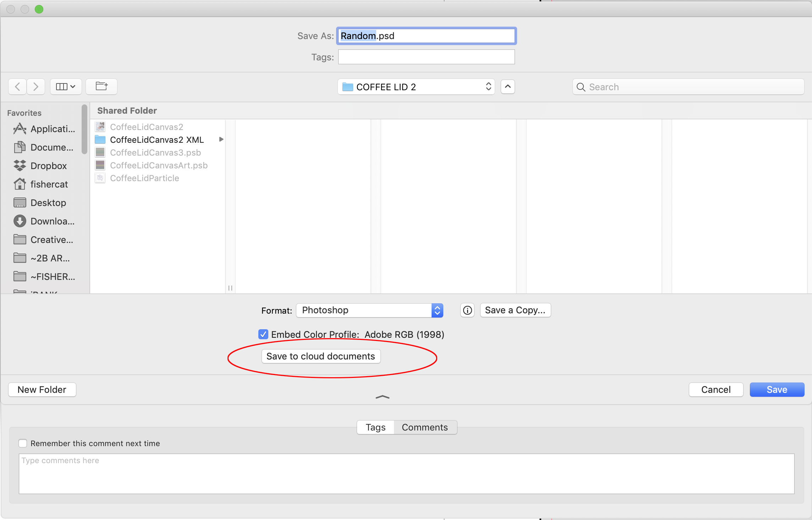Viewport: 812px width, 520px height.
Task: Click the back navigation arrow icon
Action: 18,86
